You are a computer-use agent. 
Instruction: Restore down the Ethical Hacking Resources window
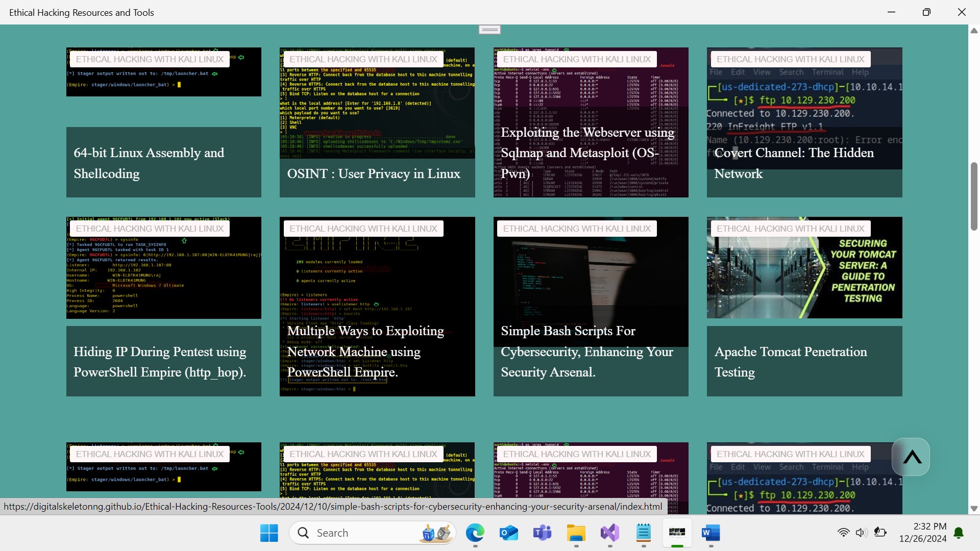pyautogui.click(x=926, y=12)
